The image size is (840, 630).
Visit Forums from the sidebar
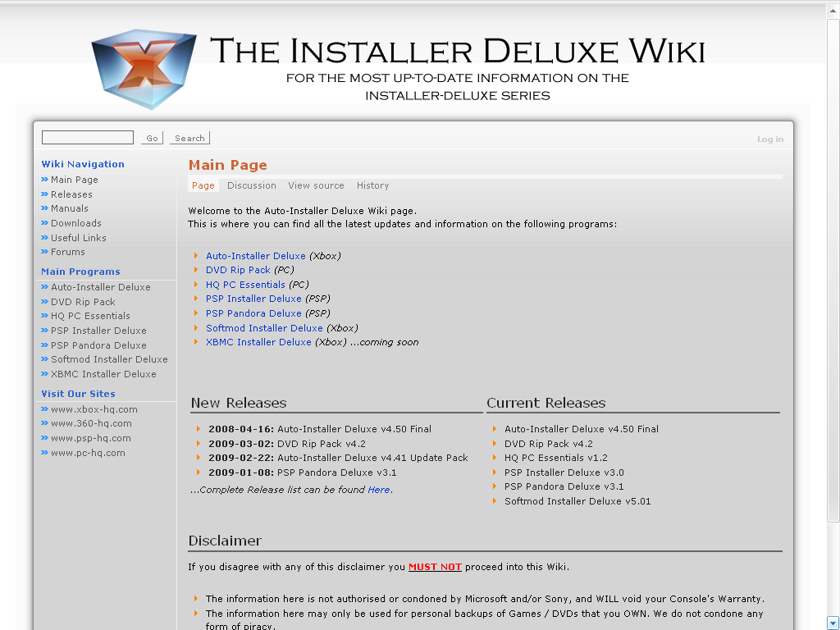click(68, 252)
